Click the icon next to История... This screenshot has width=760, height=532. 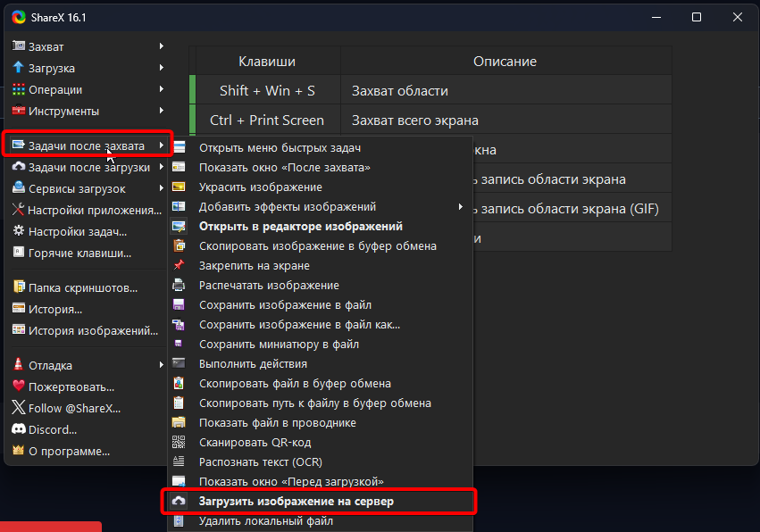[x=19, y=309]
